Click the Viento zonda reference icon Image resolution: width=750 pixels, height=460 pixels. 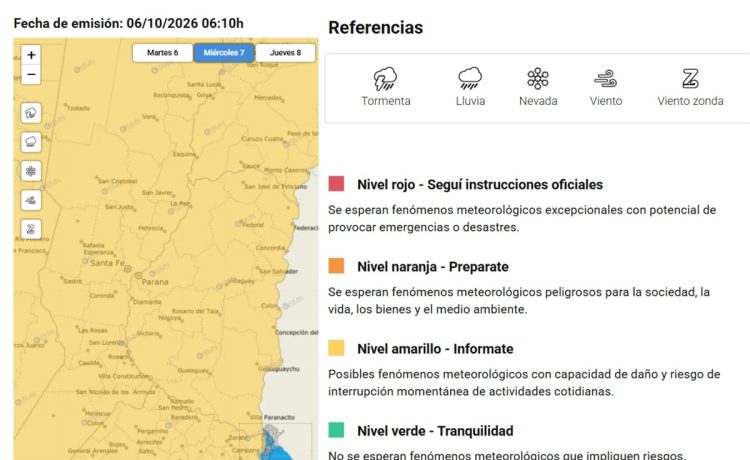tap(690, 78)
